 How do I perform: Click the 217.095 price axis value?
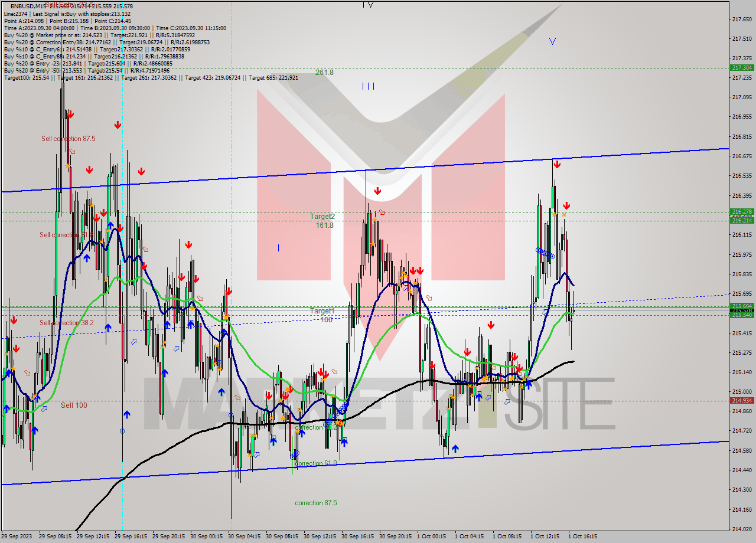click(741, 97)
